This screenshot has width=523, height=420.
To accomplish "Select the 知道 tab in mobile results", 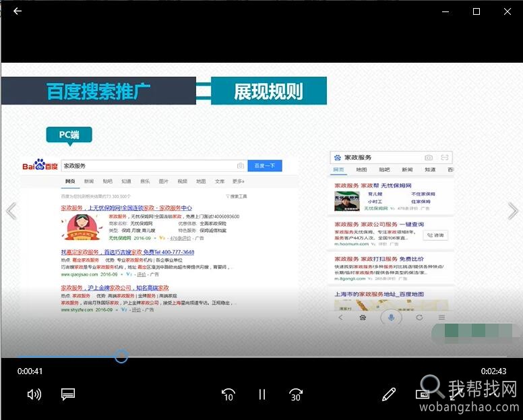I will pyautogui.click(x=430, y=169).
